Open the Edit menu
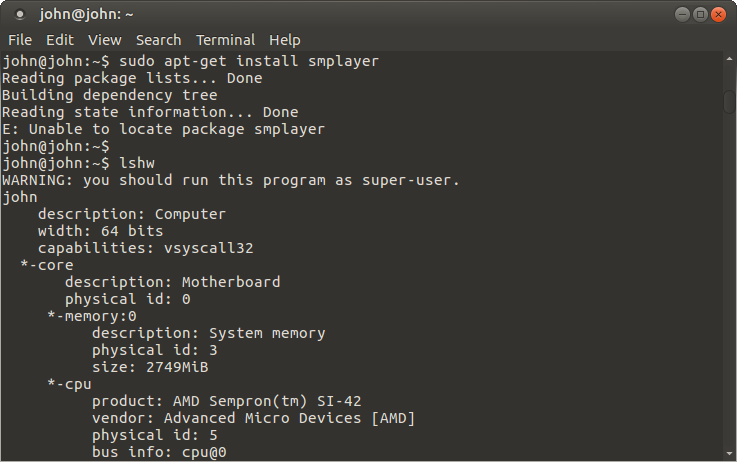 click(60, 40)
